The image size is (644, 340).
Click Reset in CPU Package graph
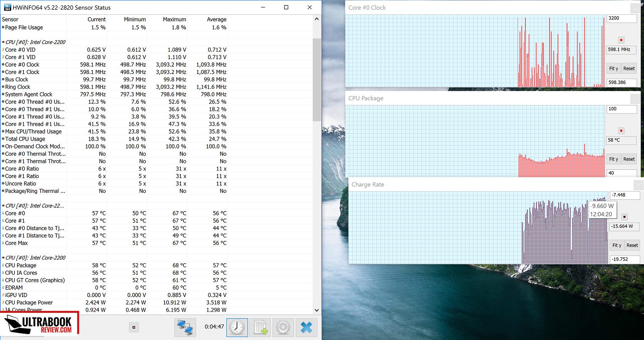[x=629, y=159]
